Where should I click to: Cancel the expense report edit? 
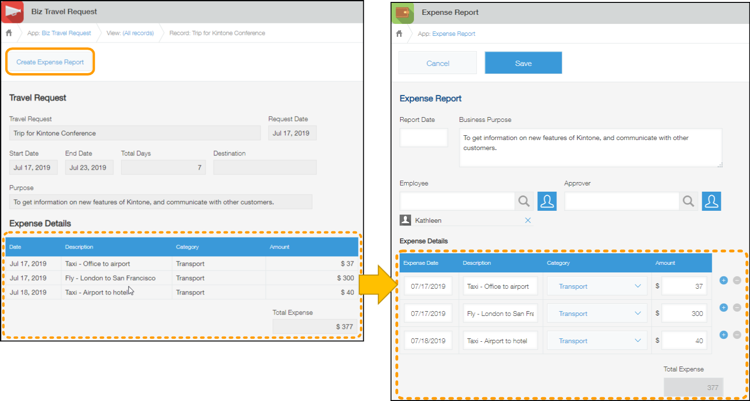point(438,62)
